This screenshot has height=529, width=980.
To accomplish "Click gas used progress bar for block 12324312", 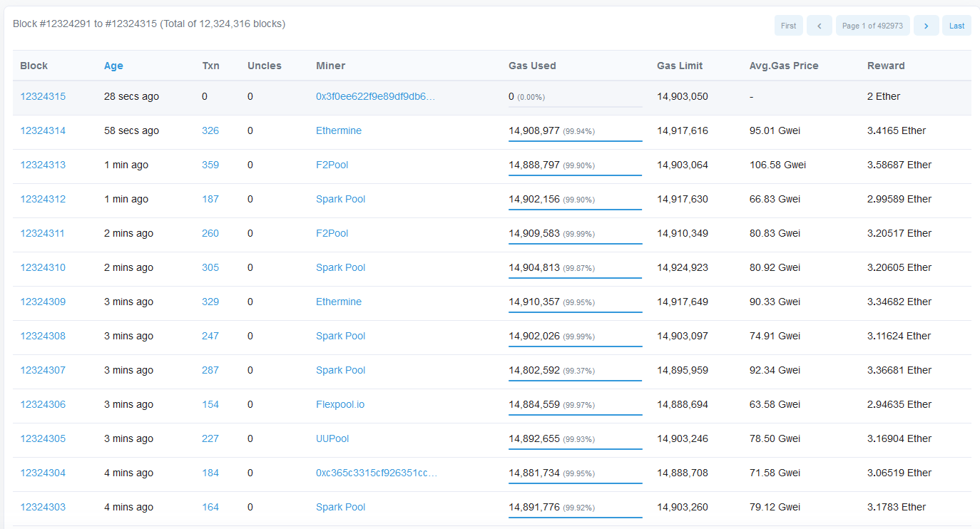I will click(x=575, y=210).
